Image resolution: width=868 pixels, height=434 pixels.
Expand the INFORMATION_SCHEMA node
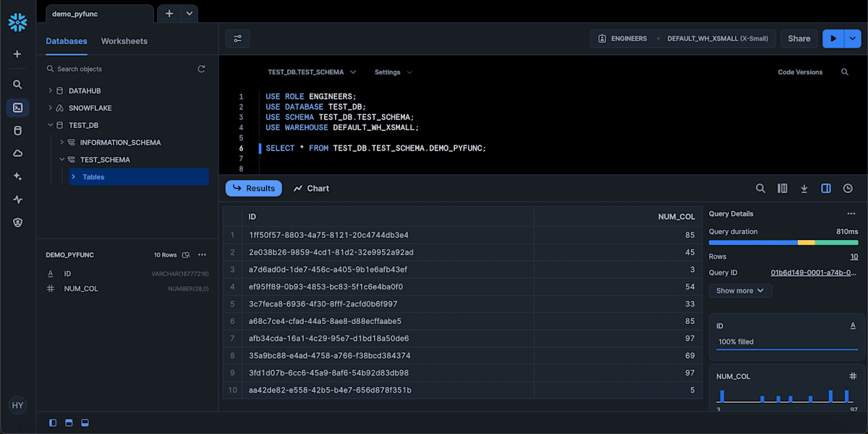click(62, 142)
